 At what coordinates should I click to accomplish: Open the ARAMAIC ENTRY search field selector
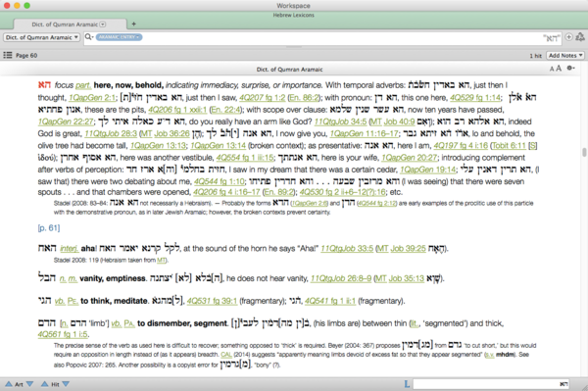click(x=119, y=37)
